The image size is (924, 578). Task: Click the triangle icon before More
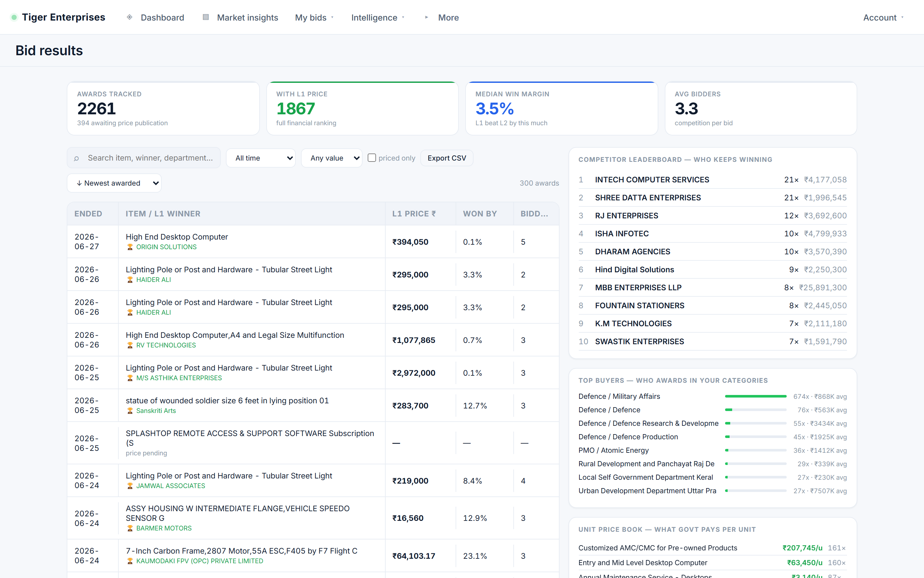pyautogui.click(x=426, y=17)
